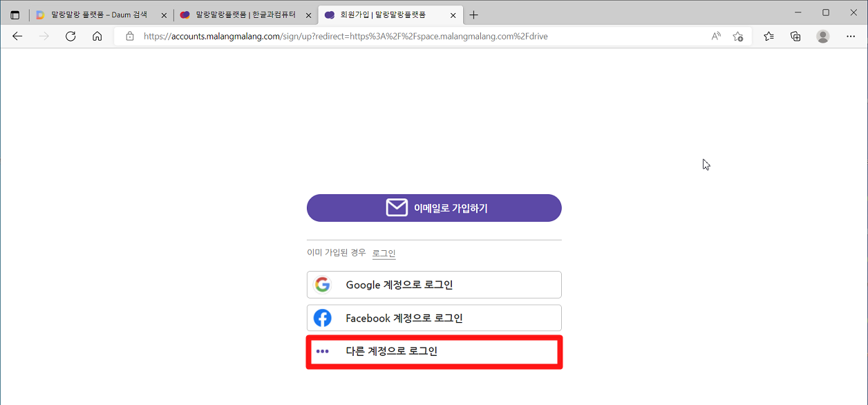Open the Collections icon
This screenshot has height=405, width=868.
(795, 37)
